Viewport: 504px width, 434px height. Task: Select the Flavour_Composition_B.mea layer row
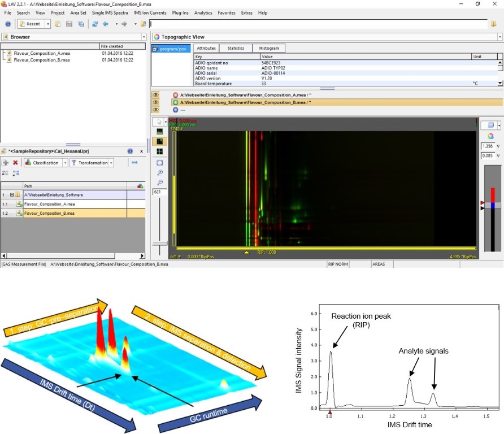pos(337,102)
